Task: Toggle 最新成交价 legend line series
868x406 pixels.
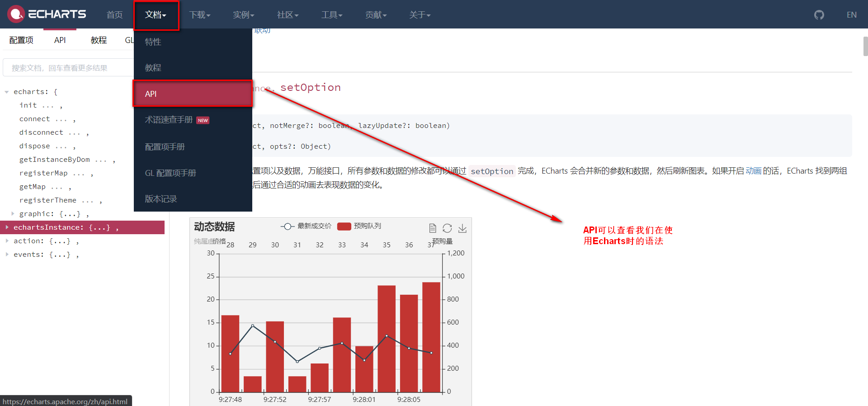Action: click(306, 226)
